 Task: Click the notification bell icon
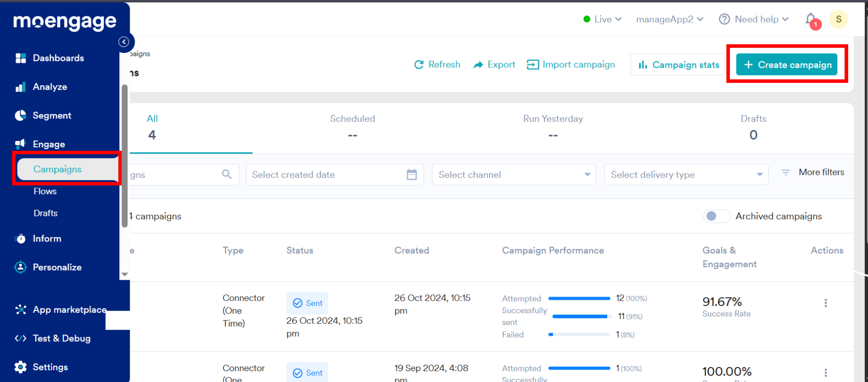[x=811, y=19]
